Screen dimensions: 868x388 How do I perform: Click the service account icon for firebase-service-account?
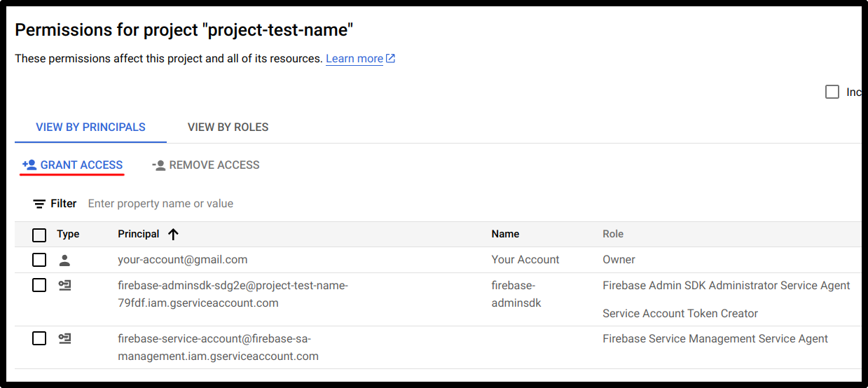click(x=64, y=339)
